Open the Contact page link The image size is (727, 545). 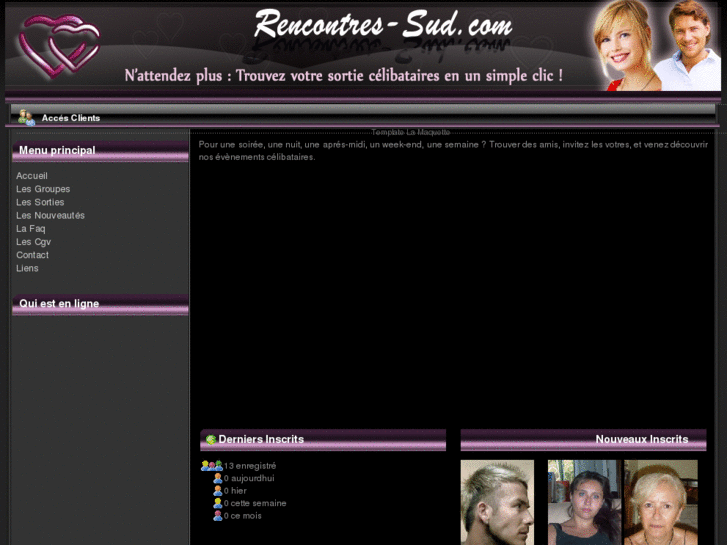(32, 255)
